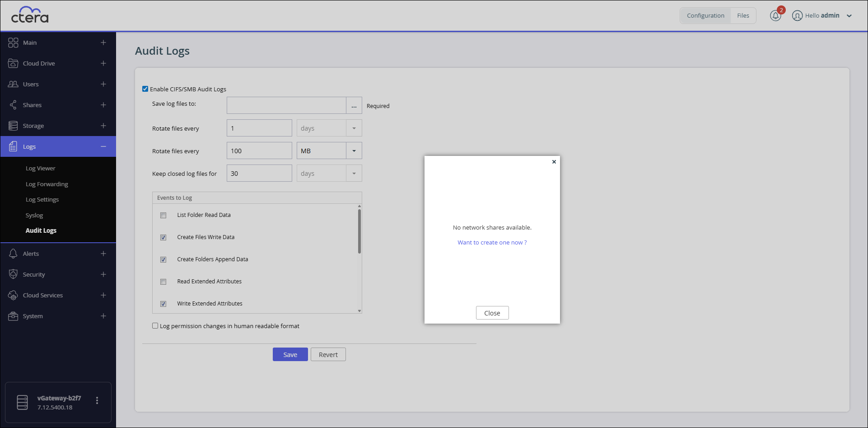Click the Events list scroll down arrow
The image size is (868, 428).
(359, 310)
